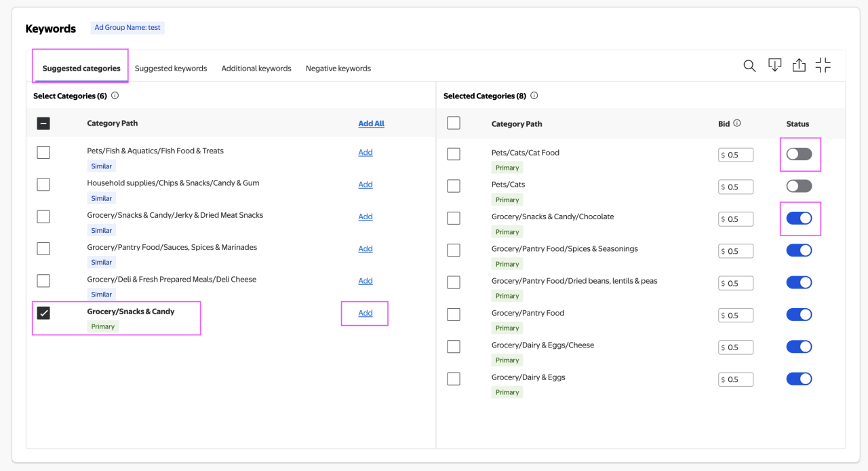Screen dimensions: 868x471
Task: Check the Grocery/Dairy & Eggs row checkbox
Action: (454, 379)
